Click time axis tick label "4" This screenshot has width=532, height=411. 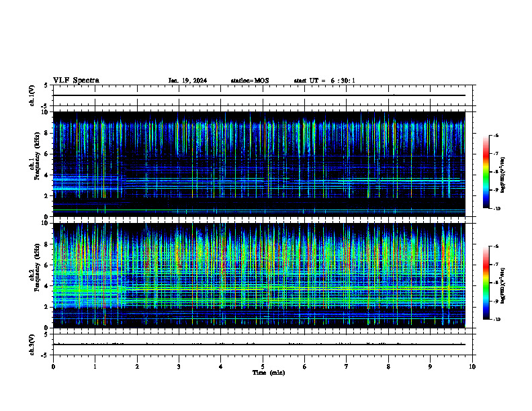point(220,367)
